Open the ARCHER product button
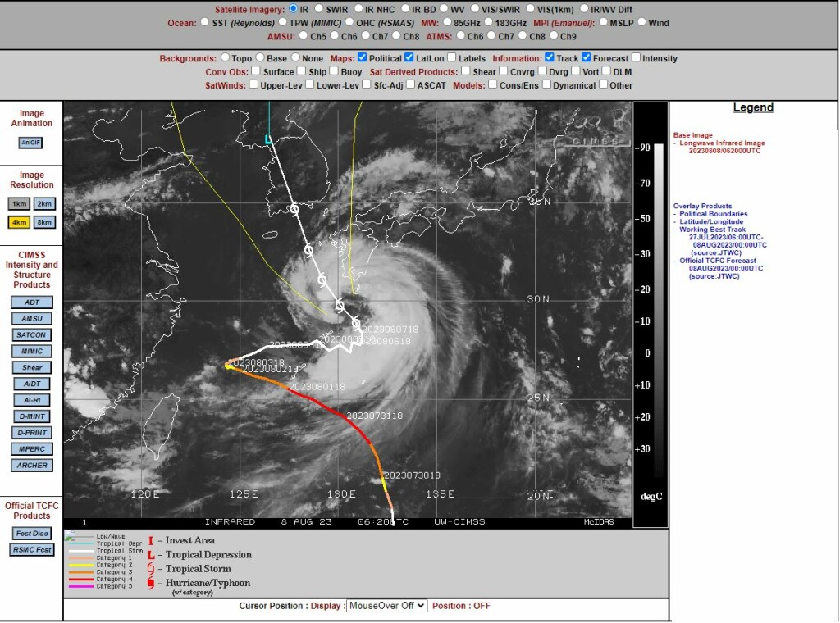 point(31,466)
